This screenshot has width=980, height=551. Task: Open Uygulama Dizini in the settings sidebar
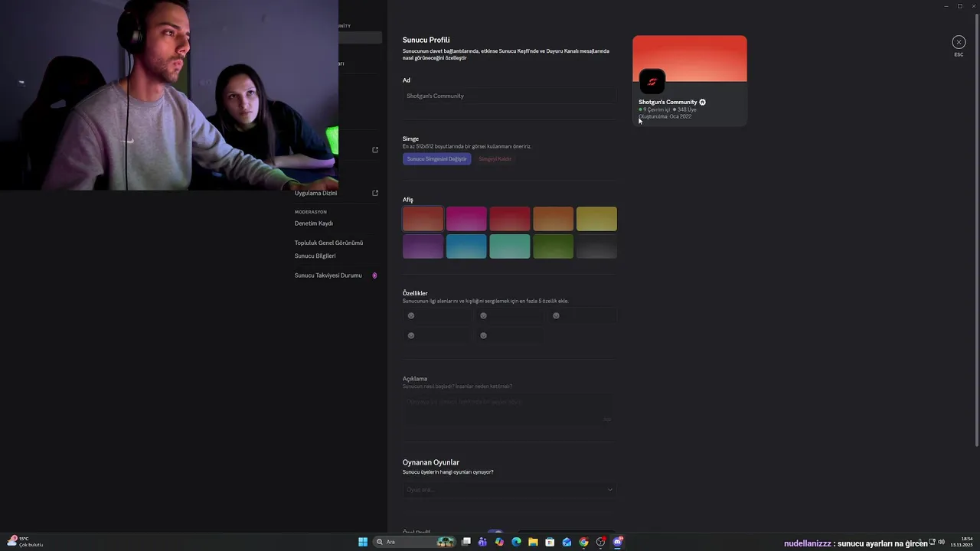(x=315, y=193)
